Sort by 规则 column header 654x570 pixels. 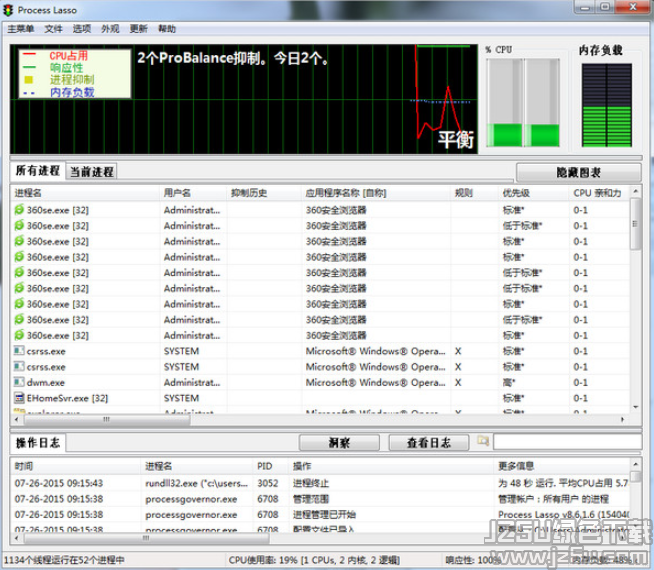474,193
